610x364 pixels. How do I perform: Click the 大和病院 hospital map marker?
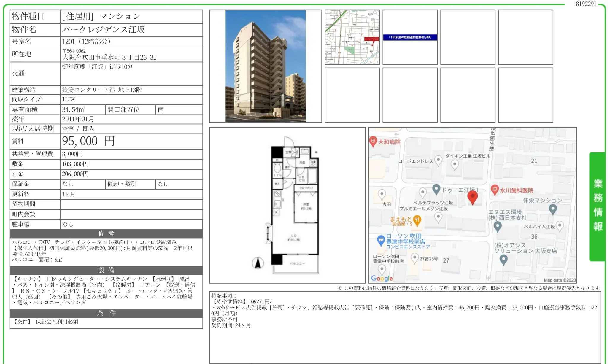pos(373,142)
